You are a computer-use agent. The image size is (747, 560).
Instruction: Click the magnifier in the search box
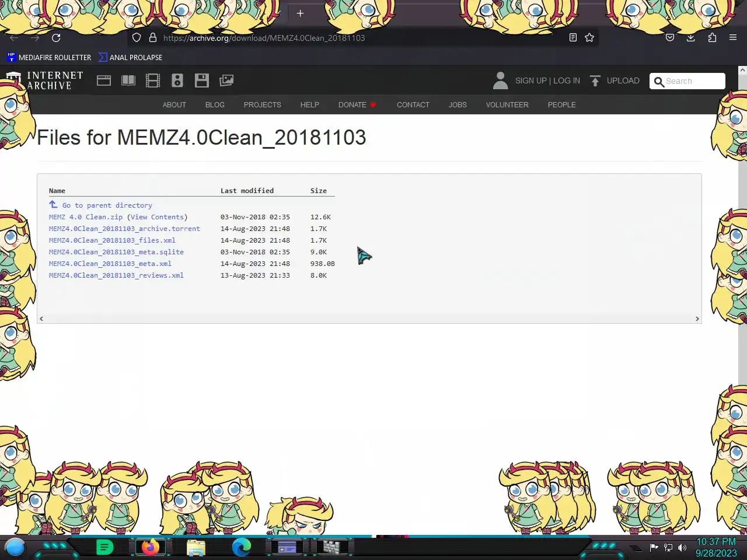pos(659,82)
